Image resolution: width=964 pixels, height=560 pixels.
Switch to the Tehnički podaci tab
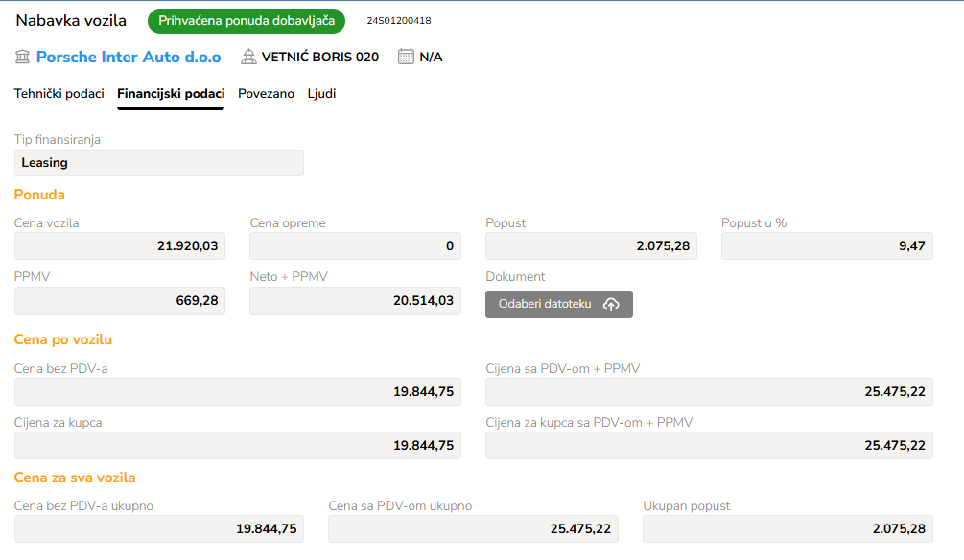click(59, 93)
